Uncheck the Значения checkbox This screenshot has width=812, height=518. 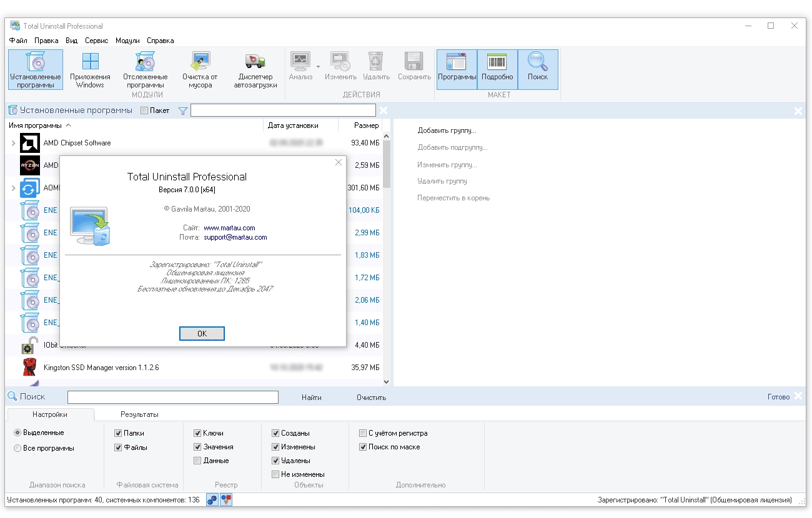click(197, 447)
